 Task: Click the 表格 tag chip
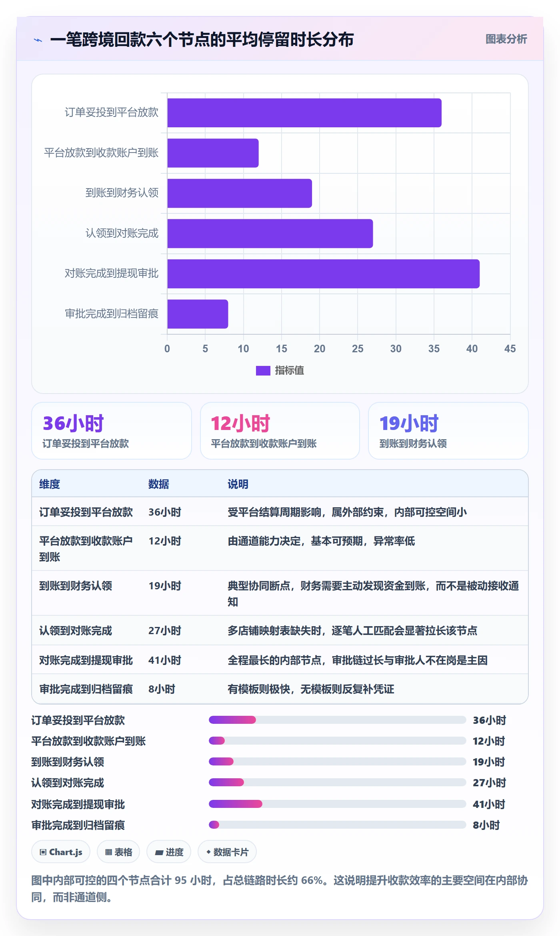click(x=118, y=852)
